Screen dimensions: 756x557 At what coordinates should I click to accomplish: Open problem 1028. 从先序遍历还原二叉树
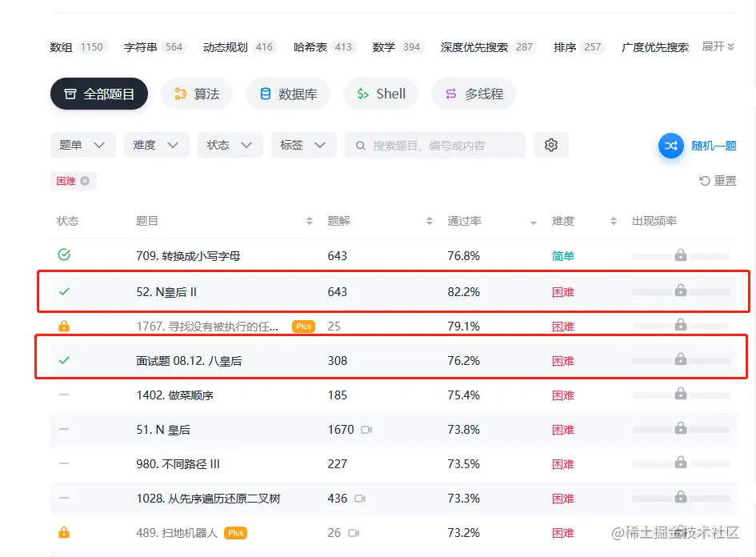(208, 498)
